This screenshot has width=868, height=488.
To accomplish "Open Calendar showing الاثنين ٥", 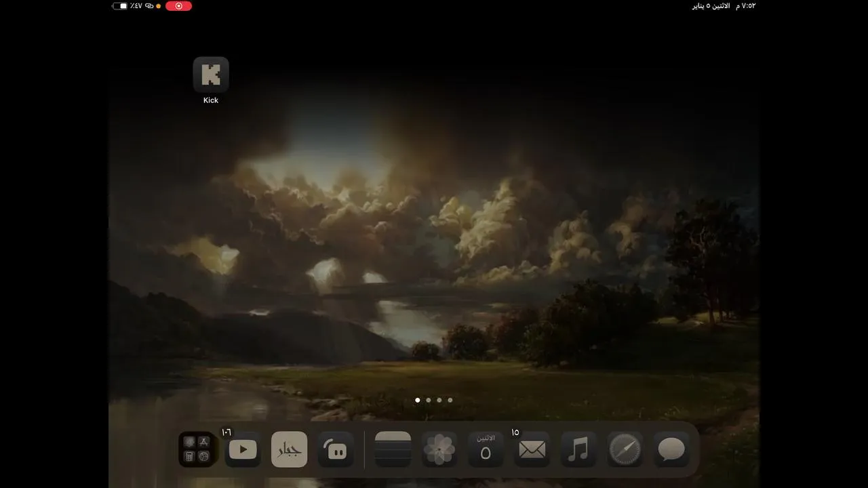I will (486, 449).
